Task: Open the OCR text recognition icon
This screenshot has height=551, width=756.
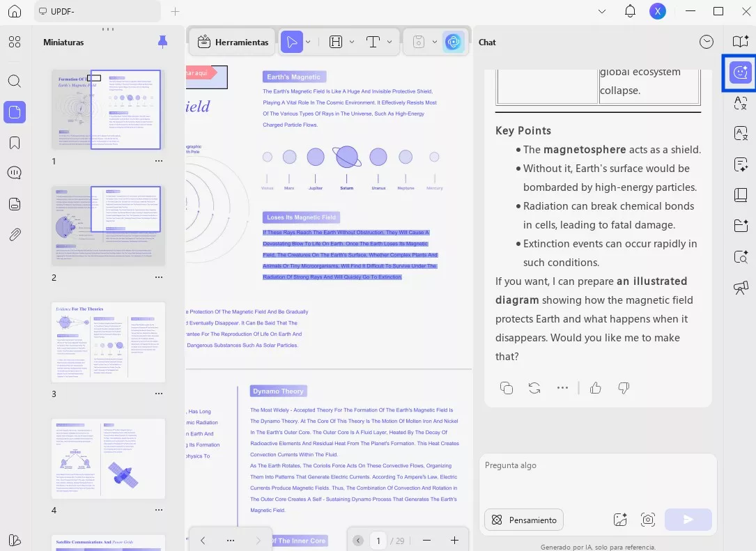Action: [741, 133]
